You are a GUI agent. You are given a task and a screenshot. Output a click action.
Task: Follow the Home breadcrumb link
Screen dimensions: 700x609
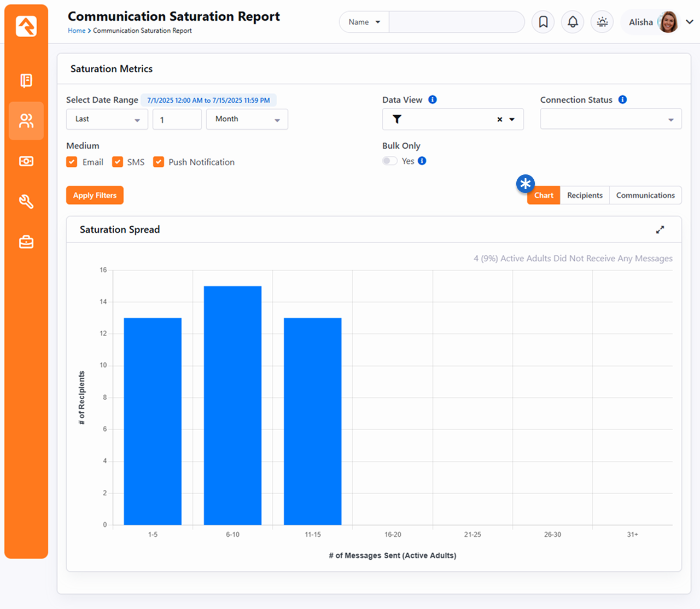(77, 31)
